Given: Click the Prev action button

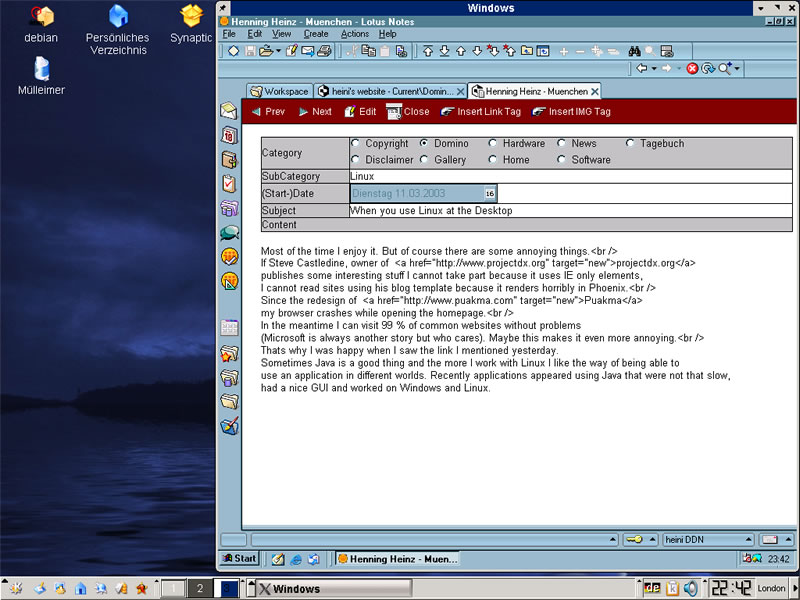Looking at the screenshot, I should pos(268,112).
